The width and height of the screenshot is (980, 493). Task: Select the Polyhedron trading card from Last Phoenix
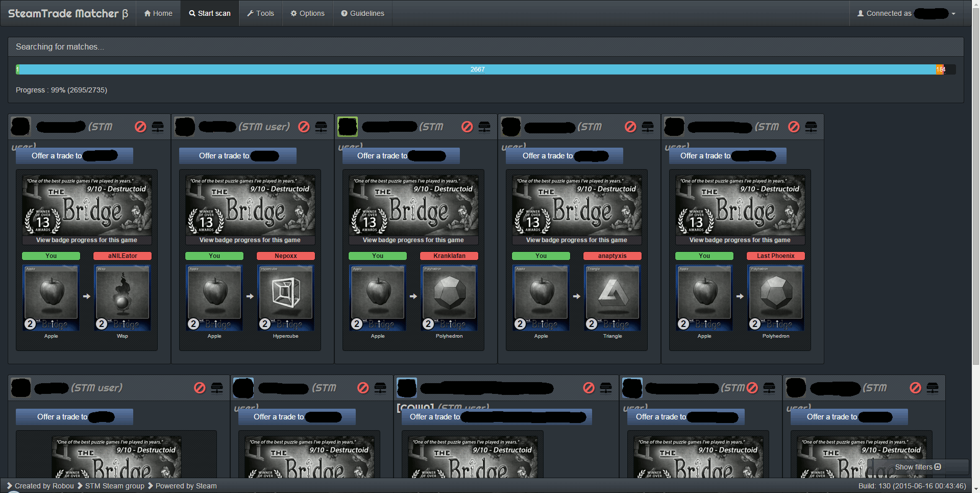coord(776,298)
